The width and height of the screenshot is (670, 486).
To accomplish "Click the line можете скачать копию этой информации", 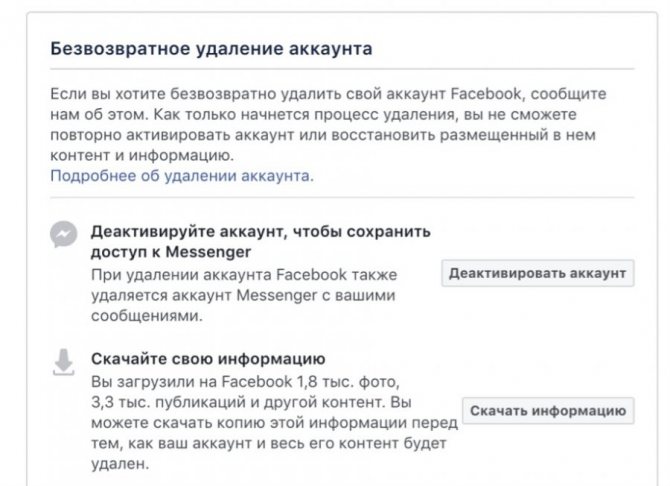I will pos(274,423).
